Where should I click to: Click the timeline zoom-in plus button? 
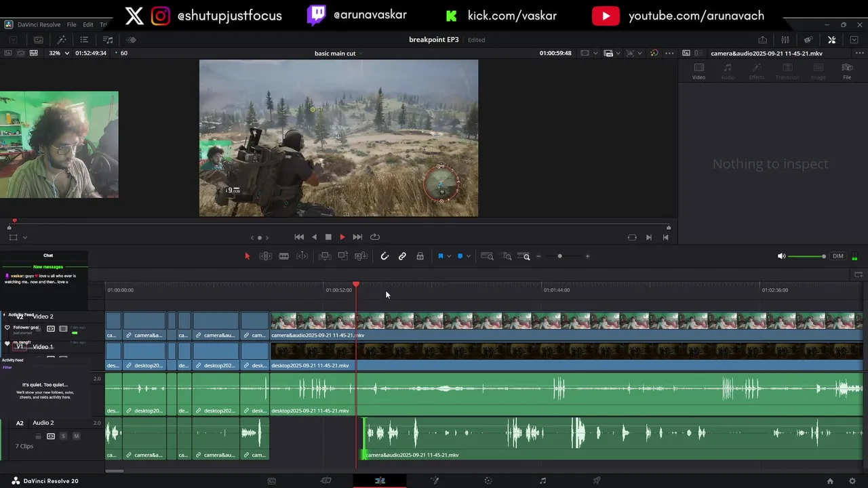click(587, 256)
